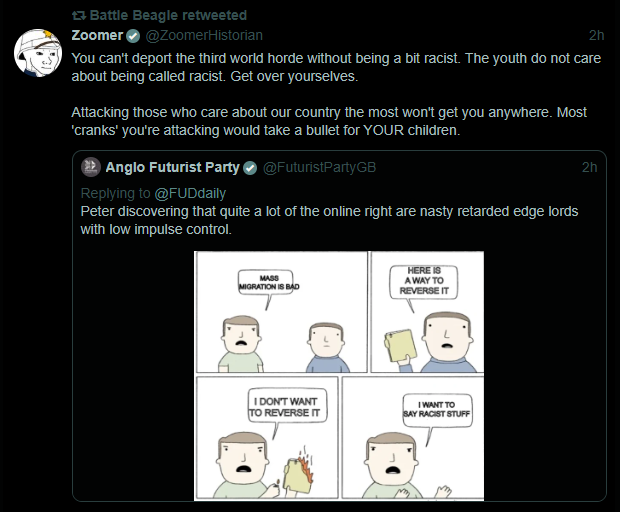Click the paragraph starting "You can't deport"
Viewport: 620px width, 512px height.
click(336, 67)
